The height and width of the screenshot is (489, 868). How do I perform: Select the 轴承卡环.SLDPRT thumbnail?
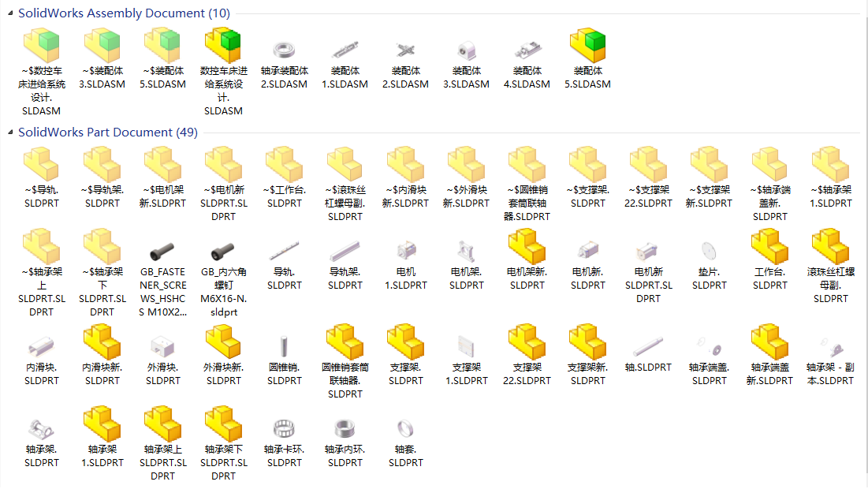[284, 428]
